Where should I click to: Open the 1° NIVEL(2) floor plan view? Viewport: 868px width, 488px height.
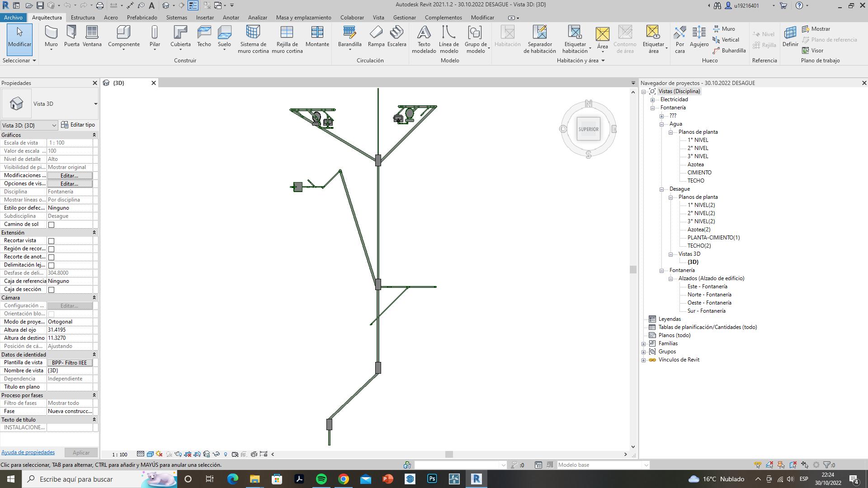(x=701, y=205)
